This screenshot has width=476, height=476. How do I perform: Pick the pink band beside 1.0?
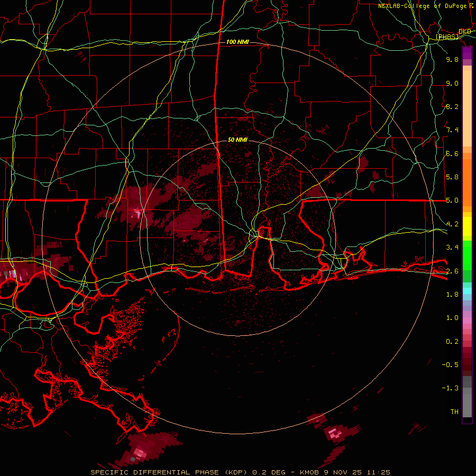pos(467,321)
